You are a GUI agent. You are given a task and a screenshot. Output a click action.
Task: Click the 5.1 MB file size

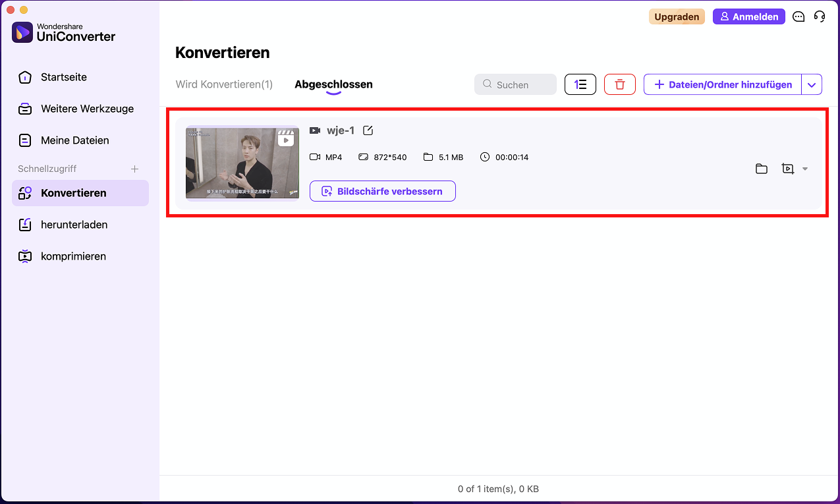[451, 157]
